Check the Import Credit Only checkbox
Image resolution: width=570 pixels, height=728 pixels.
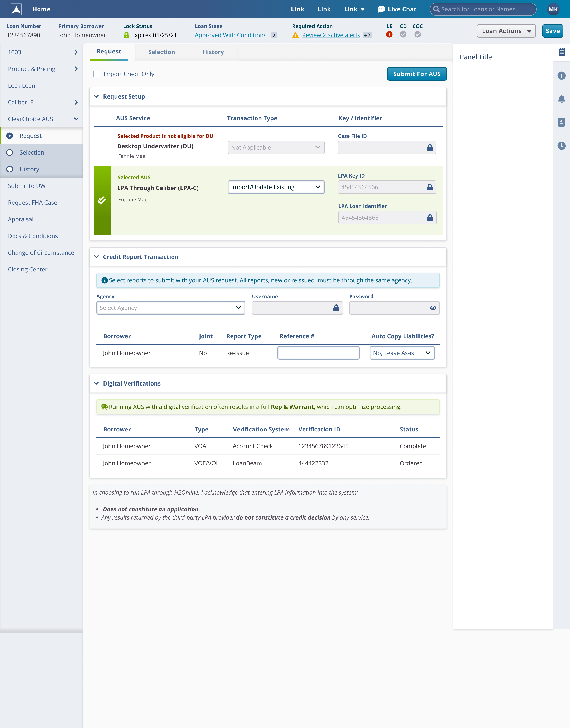[97, 74]
